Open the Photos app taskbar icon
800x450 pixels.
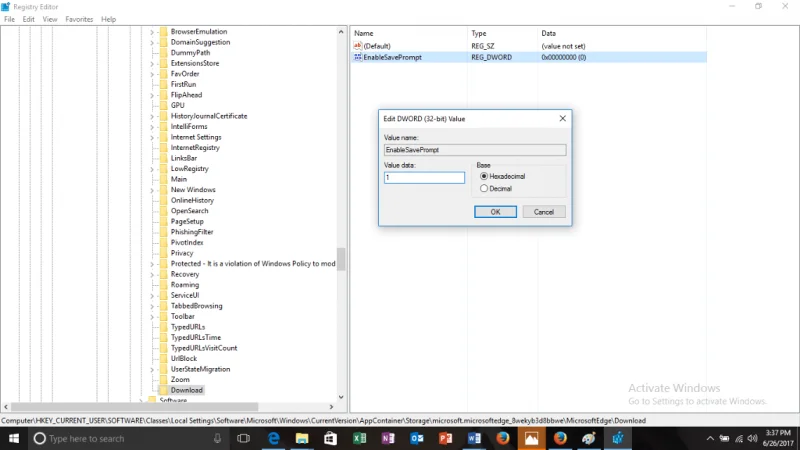point(531,439)
